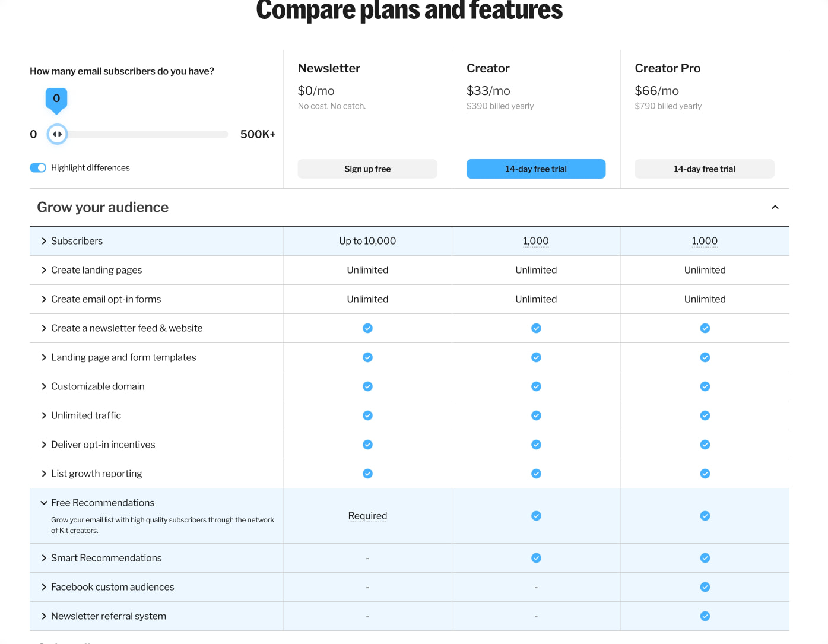The image size is (828, 644).
Task: Click the Creator Pro checkmark for Landing page and form templates
Action: pyautogui.click(x=705, y=357)
